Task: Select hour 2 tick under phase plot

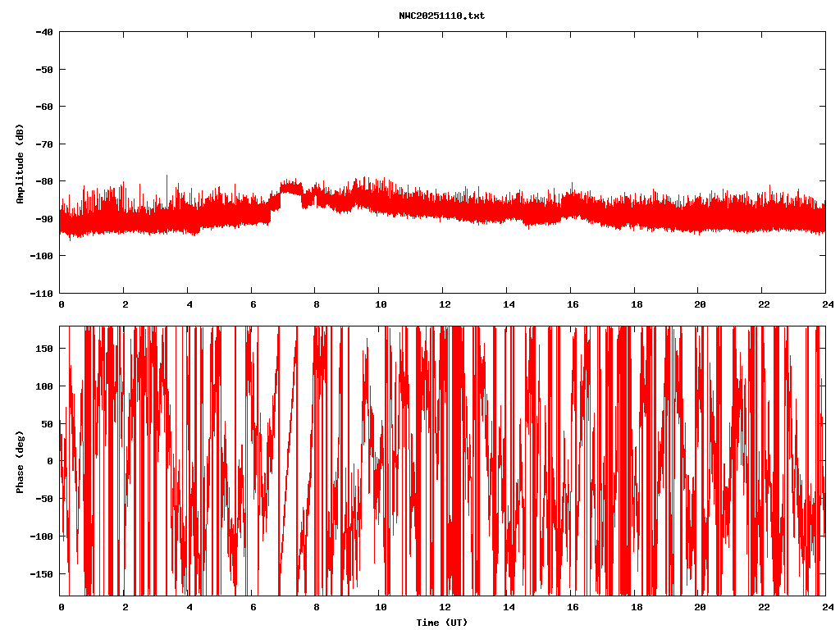Action: click(126, 607)
